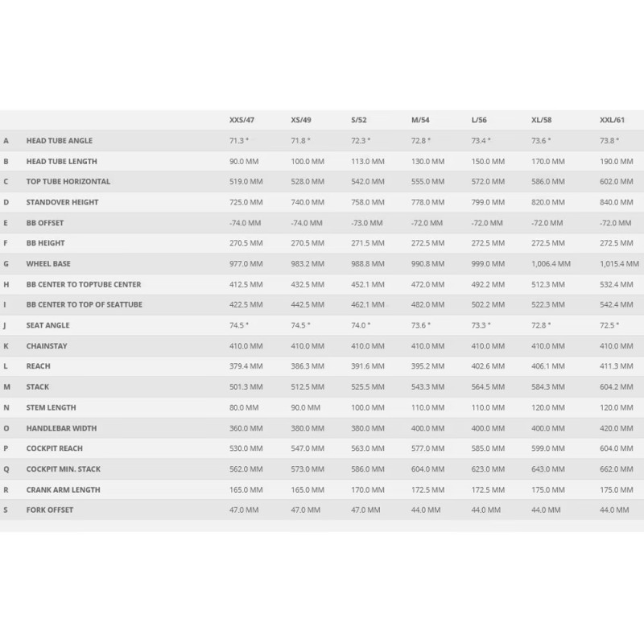This screenshot has width=644, height=644.
Task: Click the 1,015.4 MM wheel base value
Action: tap(618, 263)
